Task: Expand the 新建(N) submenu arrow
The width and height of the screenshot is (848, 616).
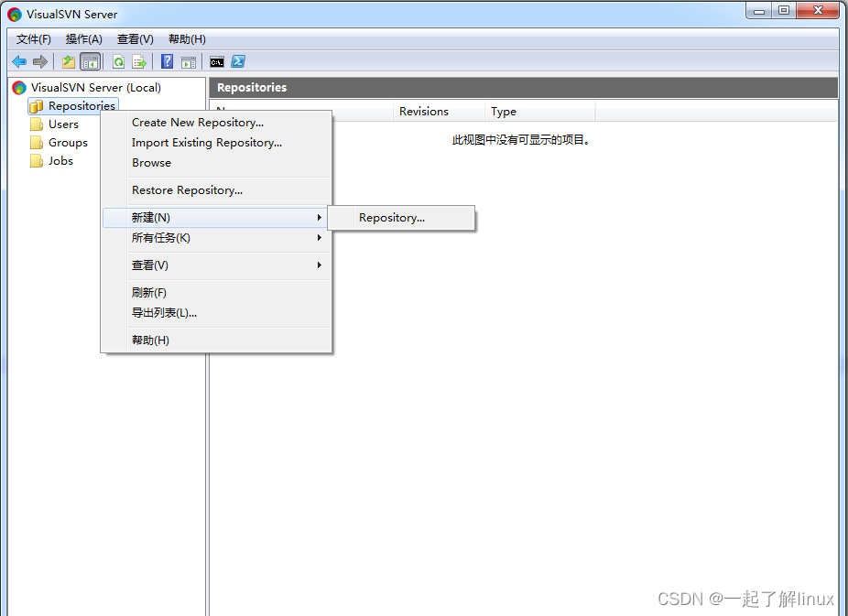Action: pyautogui.click(x=319, y=218)
